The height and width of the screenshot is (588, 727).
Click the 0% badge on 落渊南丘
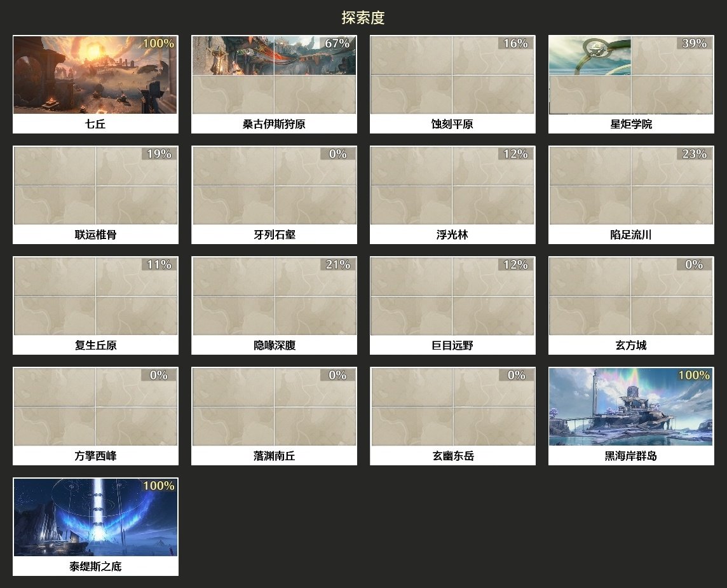click(x=337, y=374)
